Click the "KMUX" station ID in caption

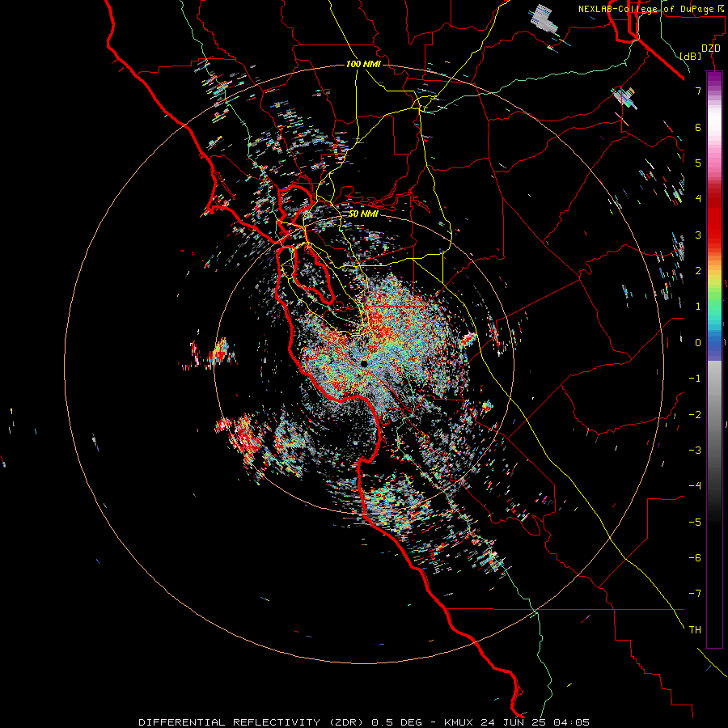pyautogui.click(x=459, y=722)
